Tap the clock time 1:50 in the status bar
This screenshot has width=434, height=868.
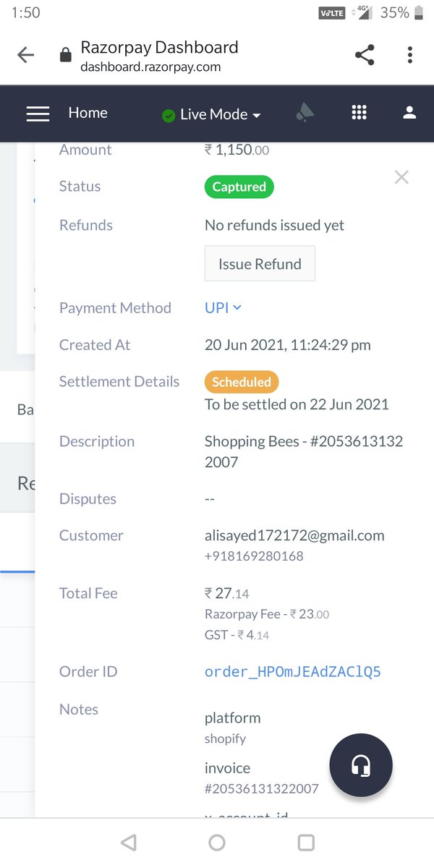coord(26,12)
